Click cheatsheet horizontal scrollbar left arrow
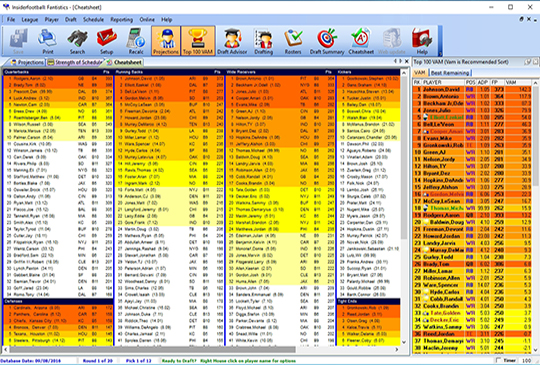 click(6, 350)
